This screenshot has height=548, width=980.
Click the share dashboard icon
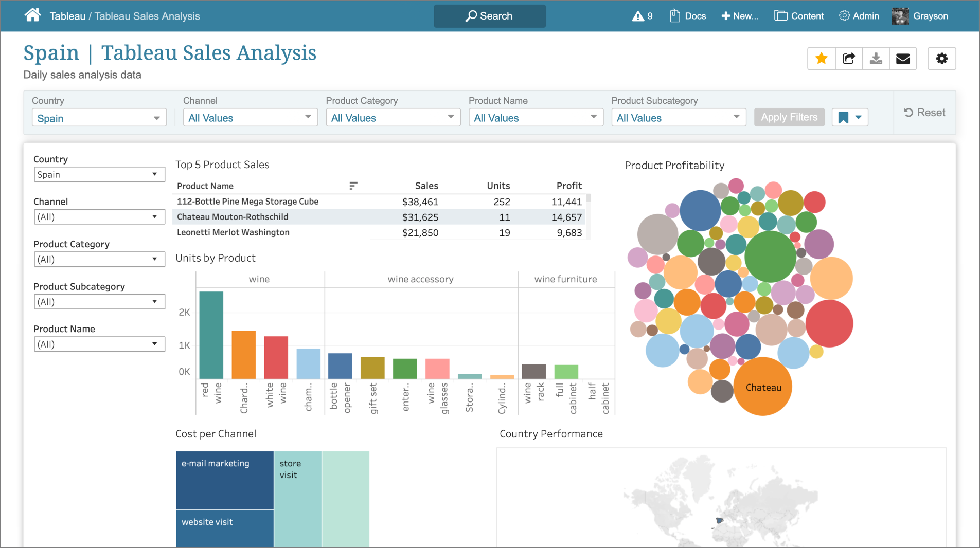[848, 59]
